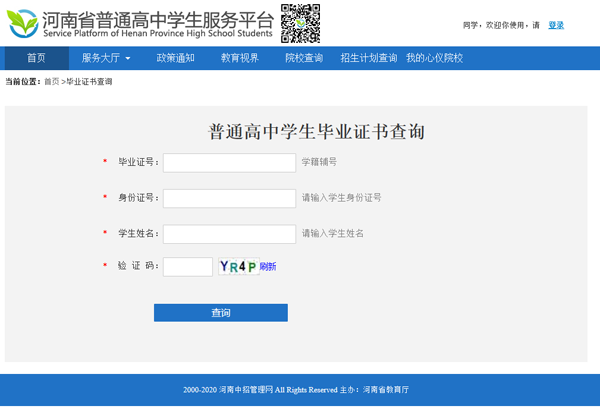Click the QR code image in header
Viewport: 600px width, 412px height.
click(x=300, y=23)
